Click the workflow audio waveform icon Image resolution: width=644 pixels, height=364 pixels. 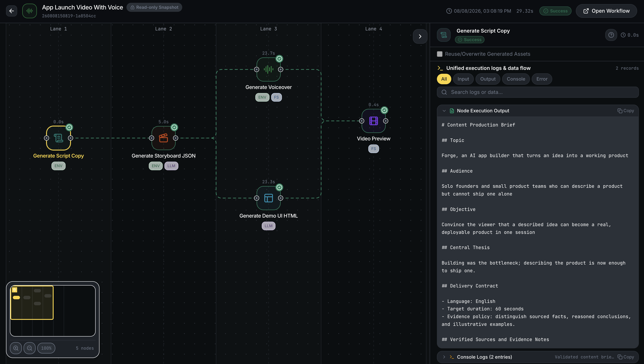(30, 11)
